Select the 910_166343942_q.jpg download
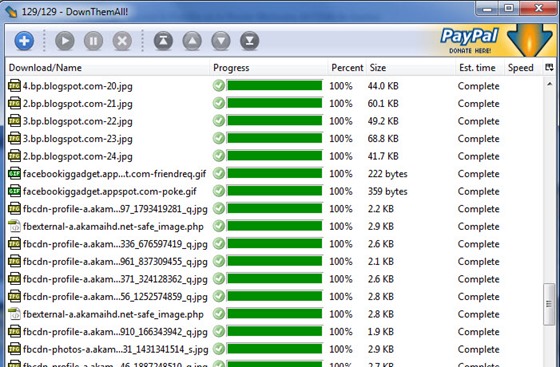 tap(274, 332)
